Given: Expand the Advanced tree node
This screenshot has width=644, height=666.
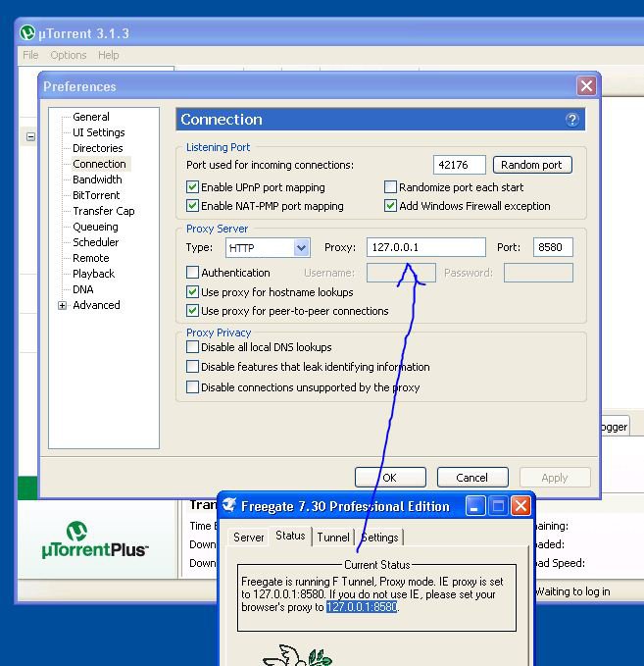Looking at the screenshot, I should click(63, 305).
